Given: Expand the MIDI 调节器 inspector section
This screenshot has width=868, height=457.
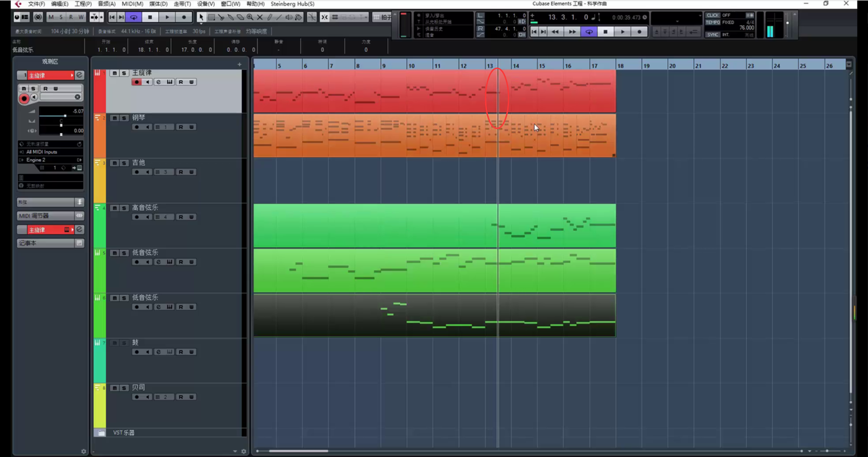Looking at the screenshot, I should tap(50, 216).
